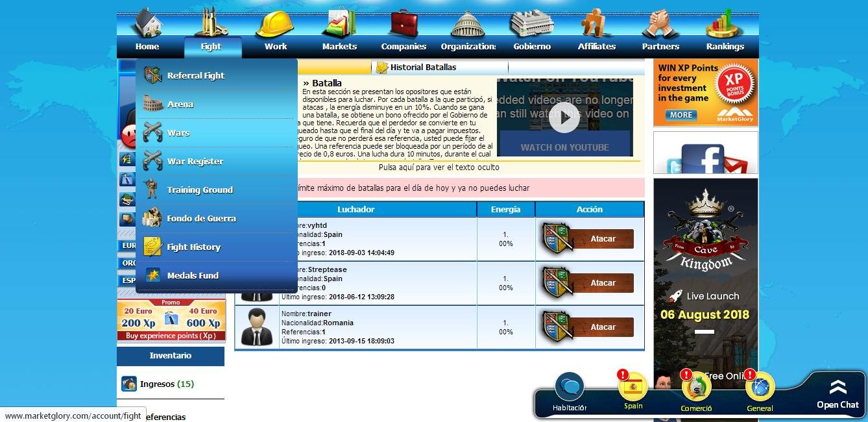Click the Energía column header
Viewport: 868px width, 422px height.
(506, 209)
